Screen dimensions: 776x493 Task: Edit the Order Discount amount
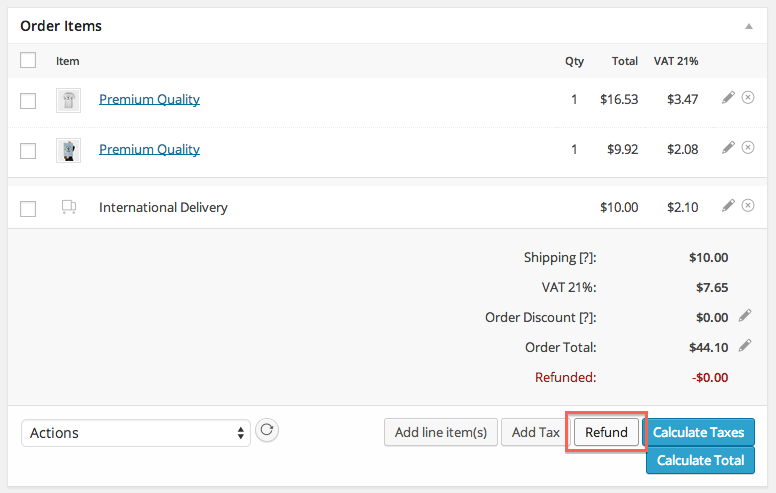[x=744, y=316]
